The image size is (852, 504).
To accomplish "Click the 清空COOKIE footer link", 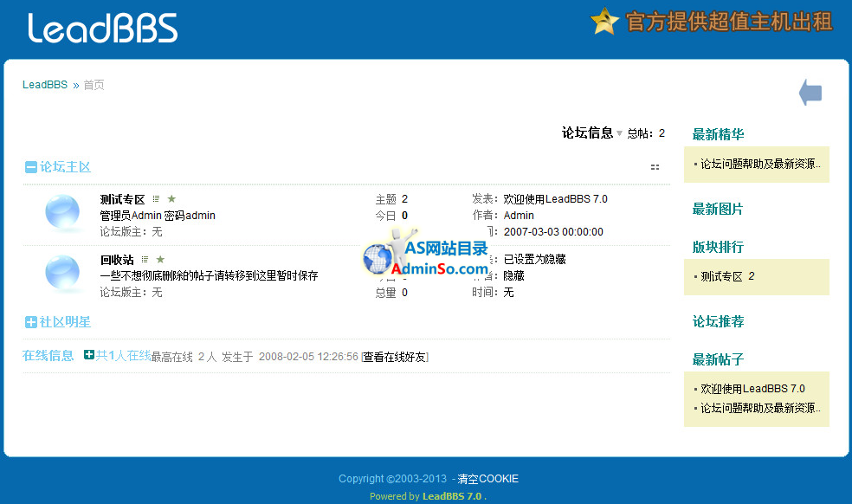I will (x=488, y=479).
